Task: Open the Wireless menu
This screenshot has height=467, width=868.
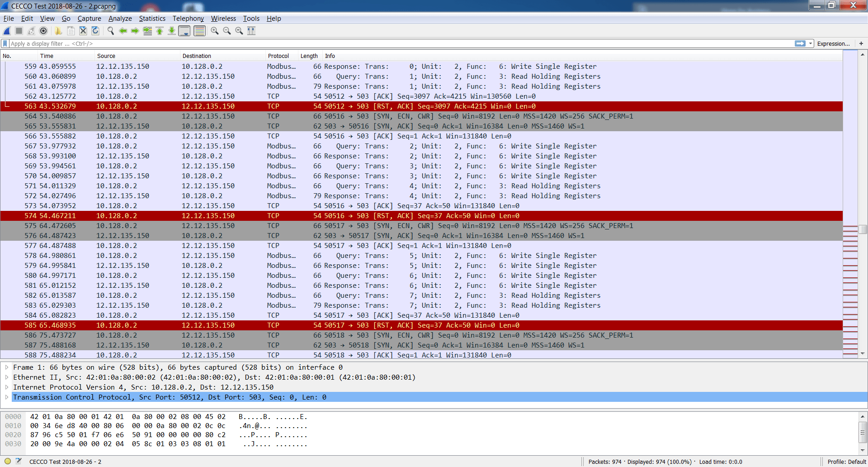Action: pyautogui.click(x=223, y=19)
